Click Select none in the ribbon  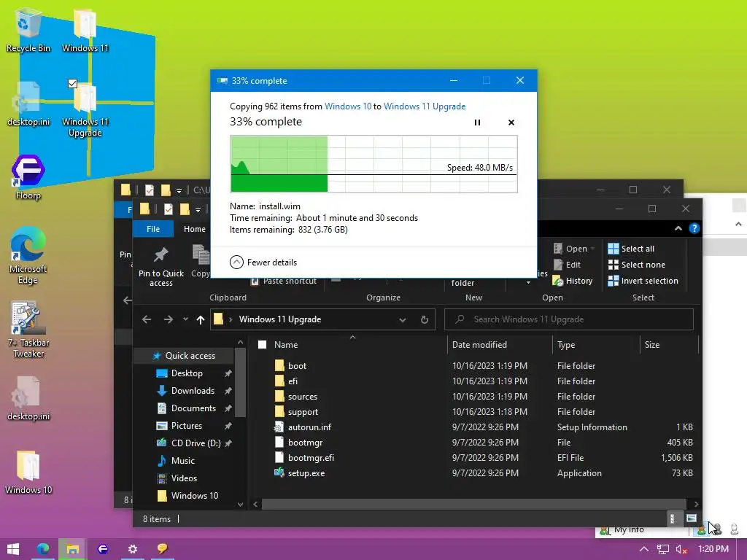click(636, 265)
